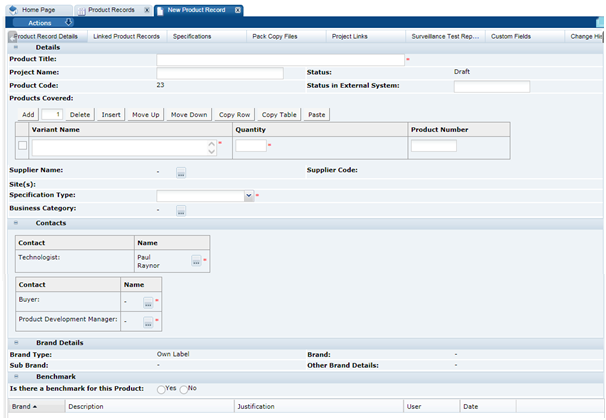Screen dimensions: 606x420
Task: Click the 'Own Label' brand type value
Action: coord(173,354)
